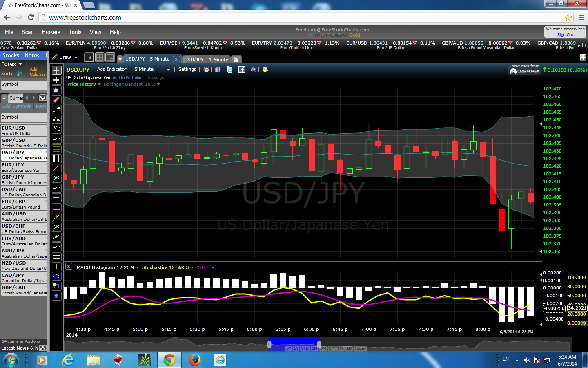Expand Stochastics 12 %K 3 dropdown
The width and height of the screenshot is (588, 368).
(x=192, y=267)
